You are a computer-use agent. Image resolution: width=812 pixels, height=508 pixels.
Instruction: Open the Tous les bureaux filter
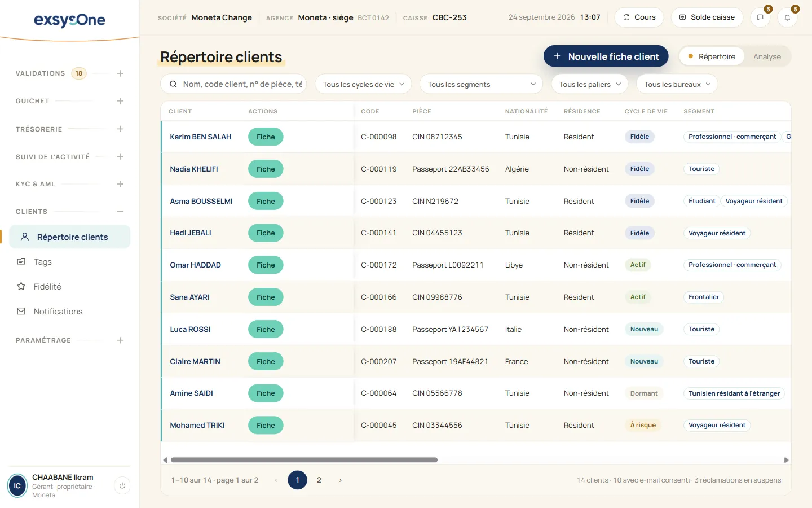pos(677,84)
